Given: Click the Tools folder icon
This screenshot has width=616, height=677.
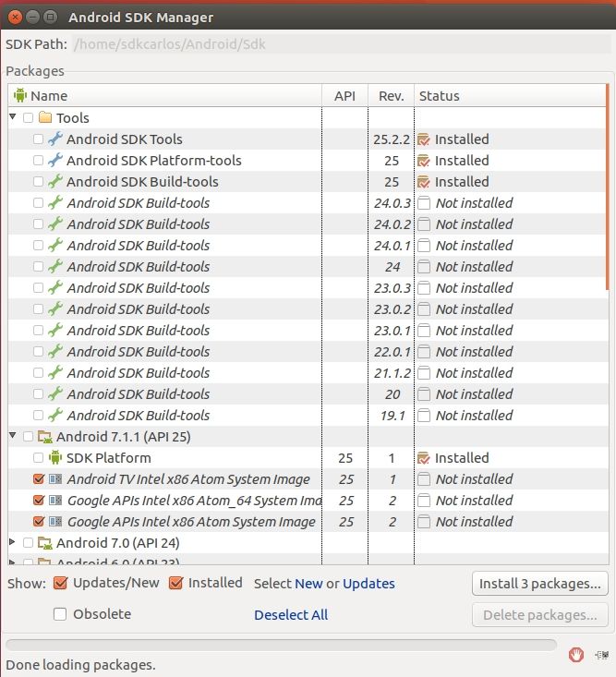Looking at the screenshot, I should tap(45, 117).
